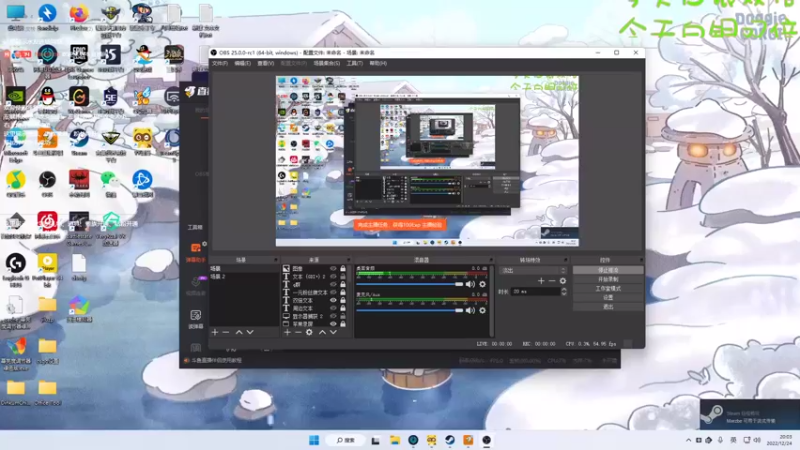Remove the selected scene with minus icon

[226, 332]
